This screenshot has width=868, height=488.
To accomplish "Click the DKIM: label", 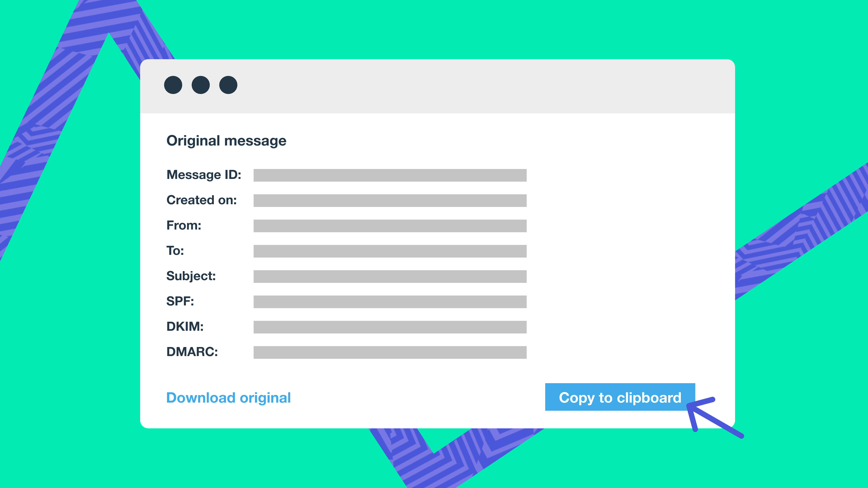I will coord(185,326).
